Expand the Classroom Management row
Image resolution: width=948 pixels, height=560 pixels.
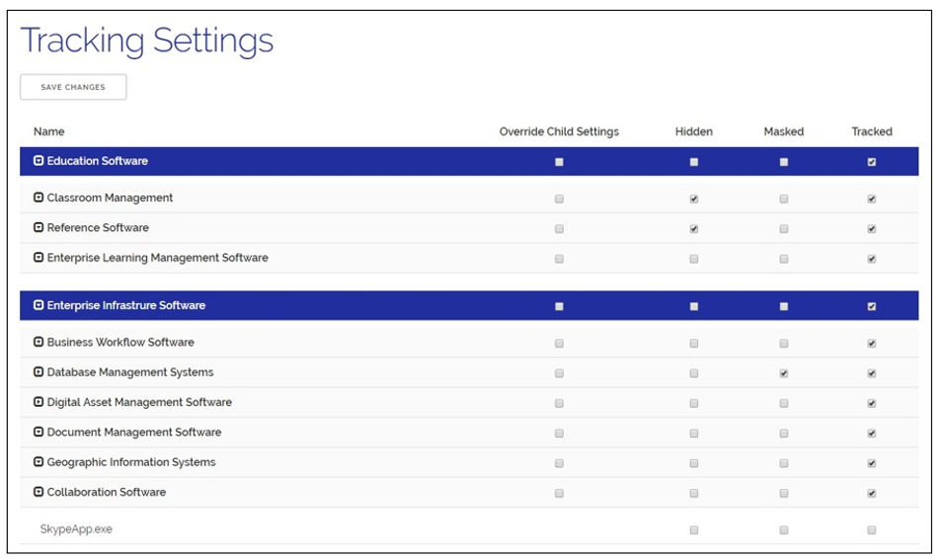(39, 198)
